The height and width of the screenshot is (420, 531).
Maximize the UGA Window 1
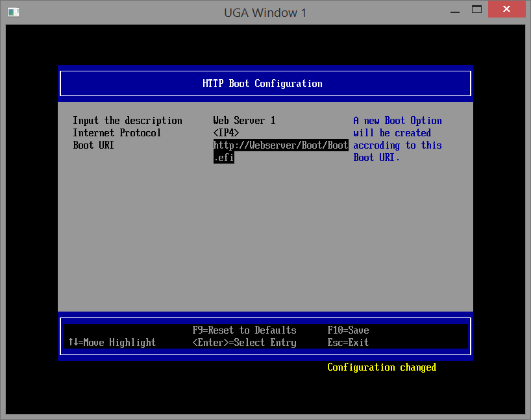pos(477,10)
